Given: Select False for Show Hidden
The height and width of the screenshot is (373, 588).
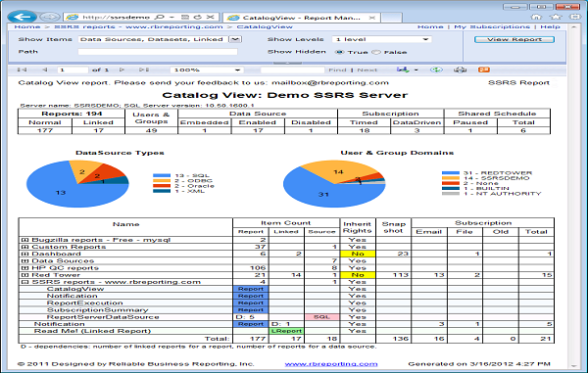Looking at the screenshot, I should coord(376,52).
